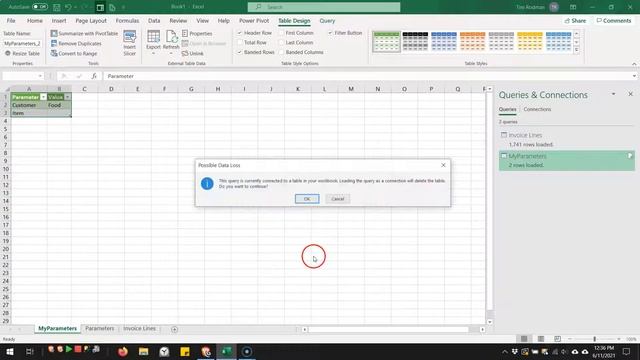The width and height of the screenshot is (640, 360).
Task: Open the File tab
Action: coord(11,20)
